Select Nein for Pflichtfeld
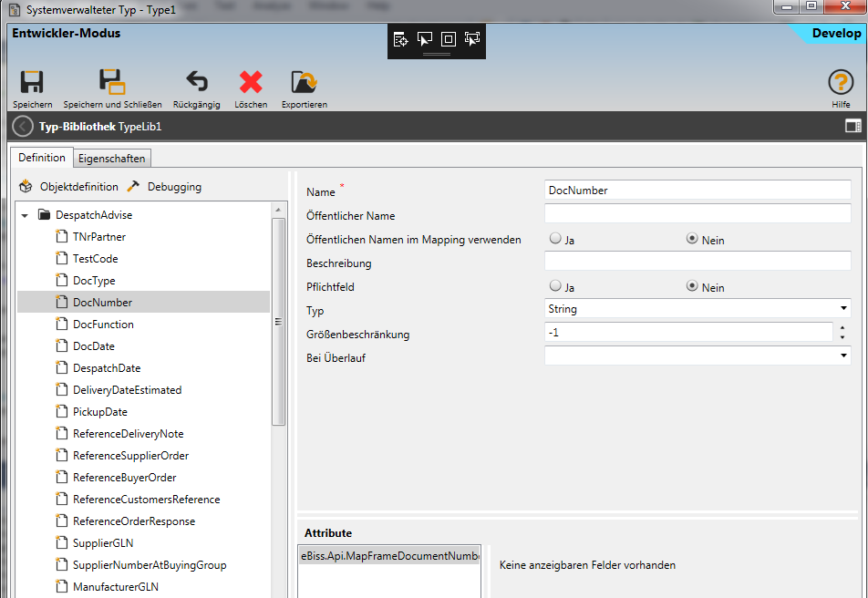This screenshot has width=868, height=598. tap(692, 285)
